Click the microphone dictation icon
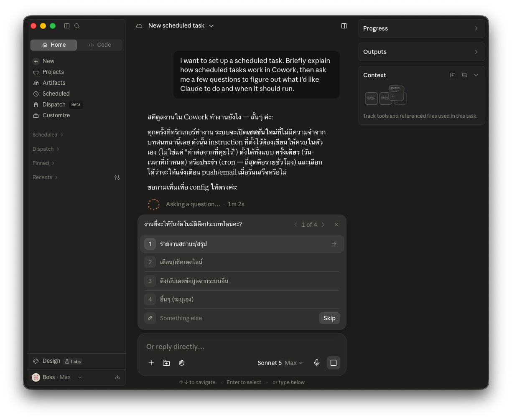The height and width of the screenshot is (420, 512). point(317,363)
